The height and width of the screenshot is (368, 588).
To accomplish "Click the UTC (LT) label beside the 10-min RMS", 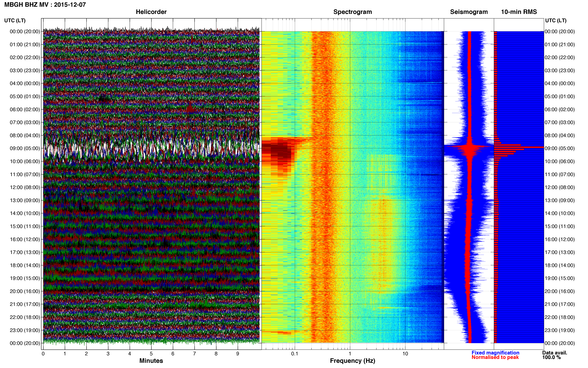I will point(556,20).
